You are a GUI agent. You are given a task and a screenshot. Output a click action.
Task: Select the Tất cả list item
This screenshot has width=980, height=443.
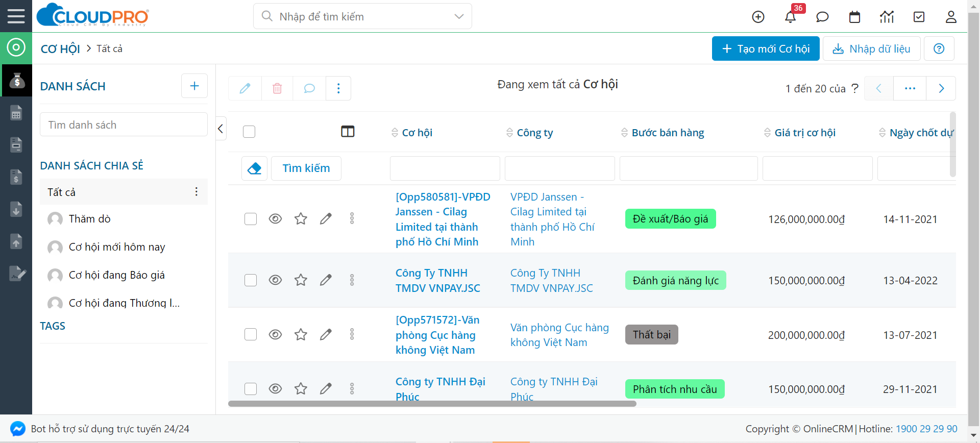[x=124, y=192]
